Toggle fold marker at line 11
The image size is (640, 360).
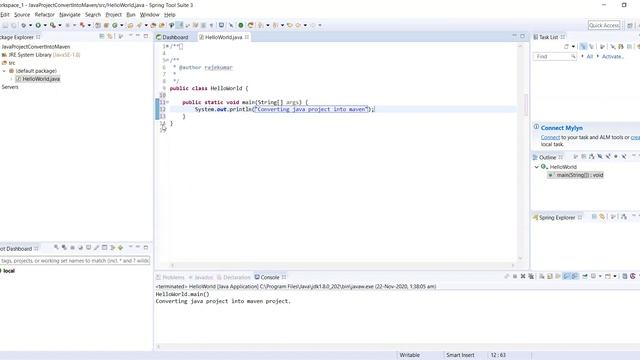click(167, 102)
